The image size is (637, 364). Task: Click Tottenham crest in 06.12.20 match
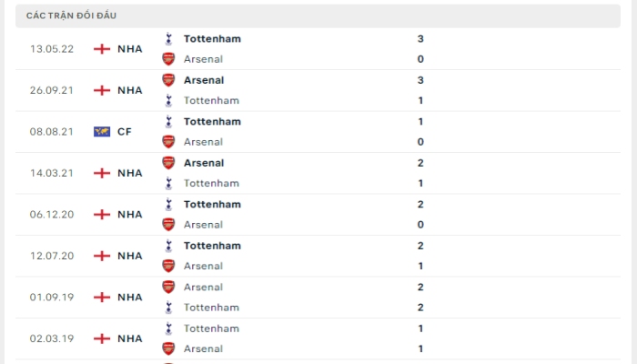click(x=168, y=205)
